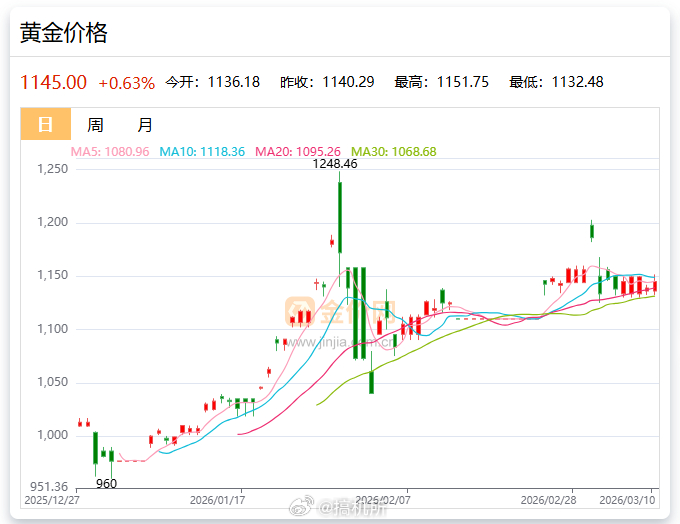The width and height of the screenshot is (680, 524).
Task: Click the 最高: 1151.75 high value
Action: click(441, 82)
